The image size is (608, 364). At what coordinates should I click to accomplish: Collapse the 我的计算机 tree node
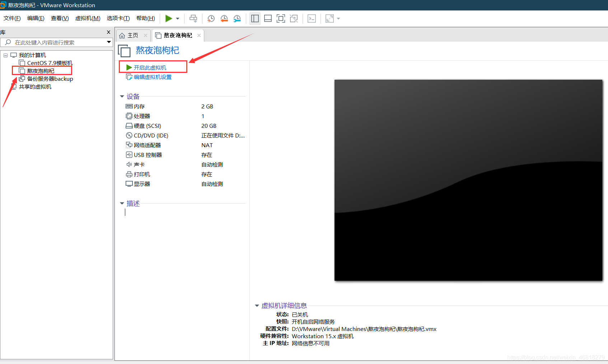6,55
